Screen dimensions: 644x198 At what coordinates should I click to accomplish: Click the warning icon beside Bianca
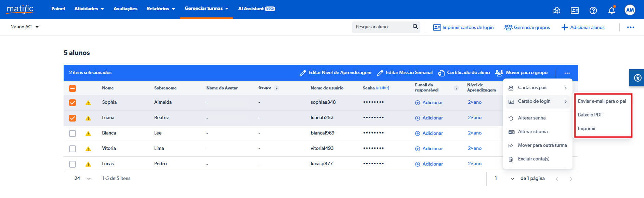88,133
